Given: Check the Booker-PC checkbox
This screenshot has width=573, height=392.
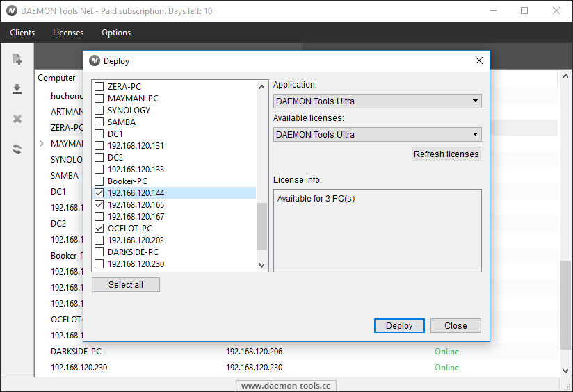Looking at the screenshot, I should (99, 181).
